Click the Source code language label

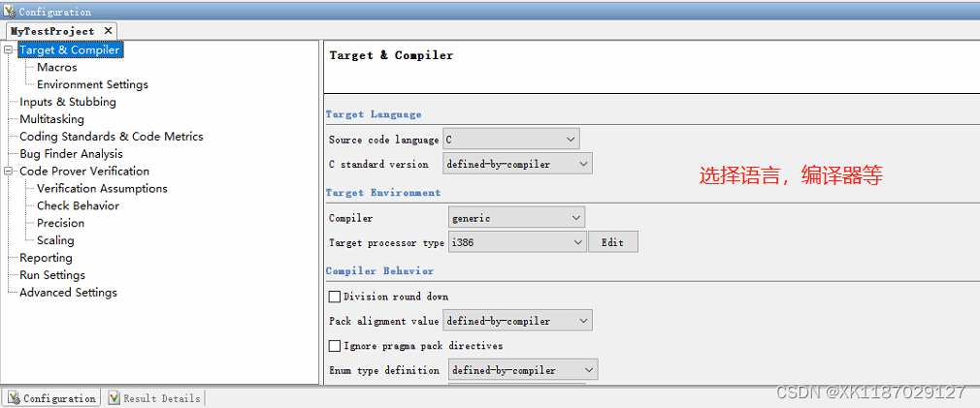[x=383, y=140]
